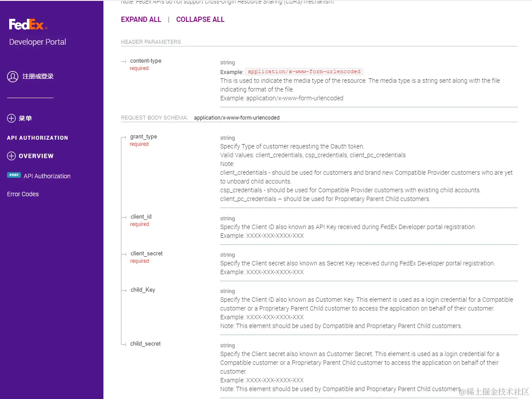Click the application/x-www-form-urlencoded schema type label
This screenshot has height=399, width=532.
[237, 118]
